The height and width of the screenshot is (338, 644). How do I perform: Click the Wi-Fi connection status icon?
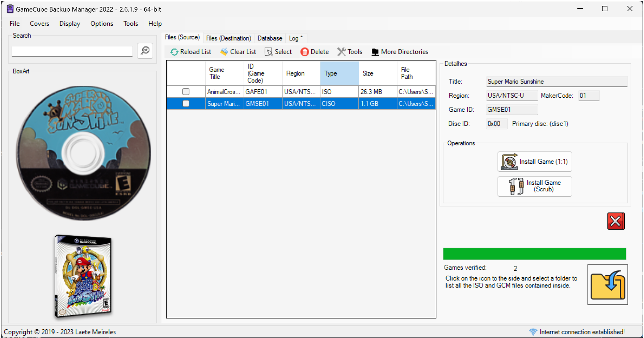[533, 332]
